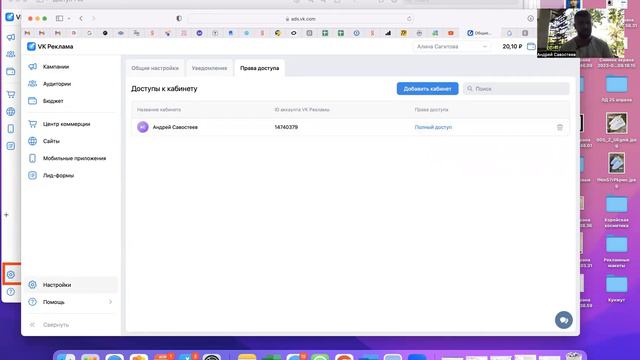
Task: Click the Права доступа column header
Action: [431, 110]
